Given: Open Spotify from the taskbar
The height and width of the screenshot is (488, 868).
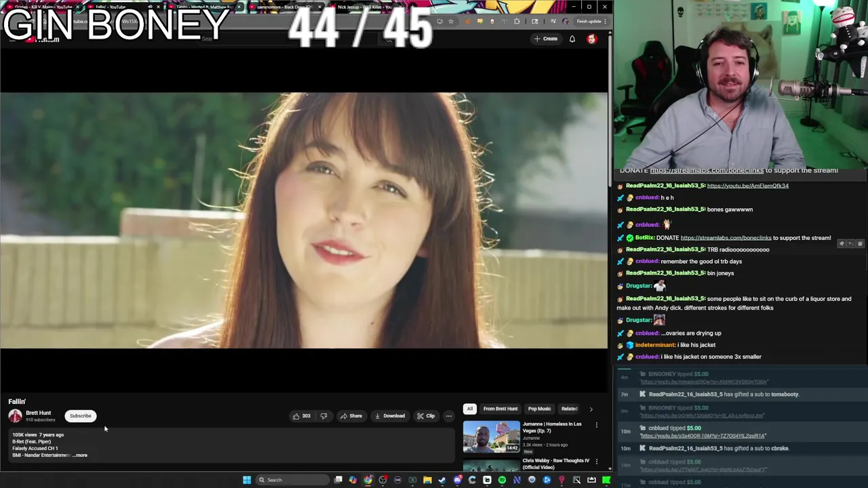Looking at the screenshot, I should point(502,480).
